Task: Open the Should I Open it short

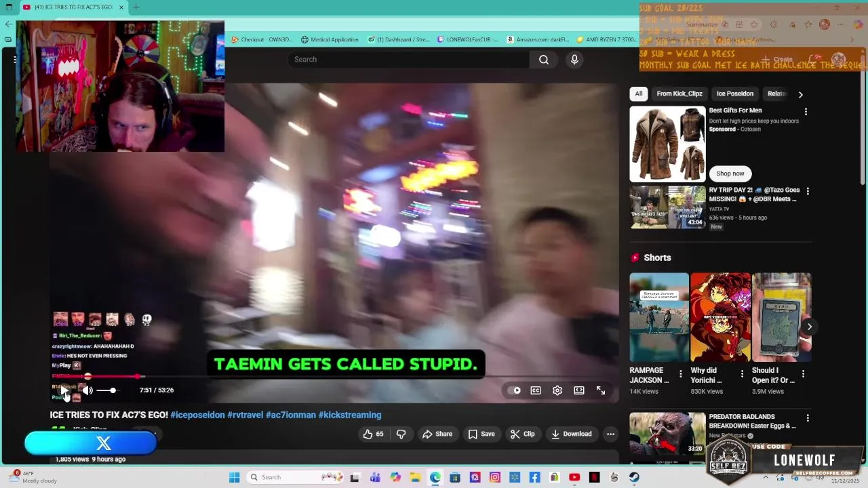Action: click(x=781, y=317)
